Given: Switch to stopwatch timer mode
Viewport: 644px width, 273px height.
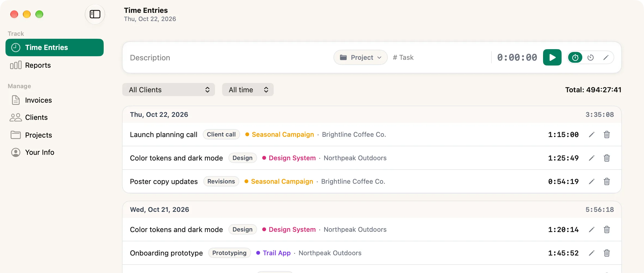Looking at the screenshot, I should click(575, 58).
